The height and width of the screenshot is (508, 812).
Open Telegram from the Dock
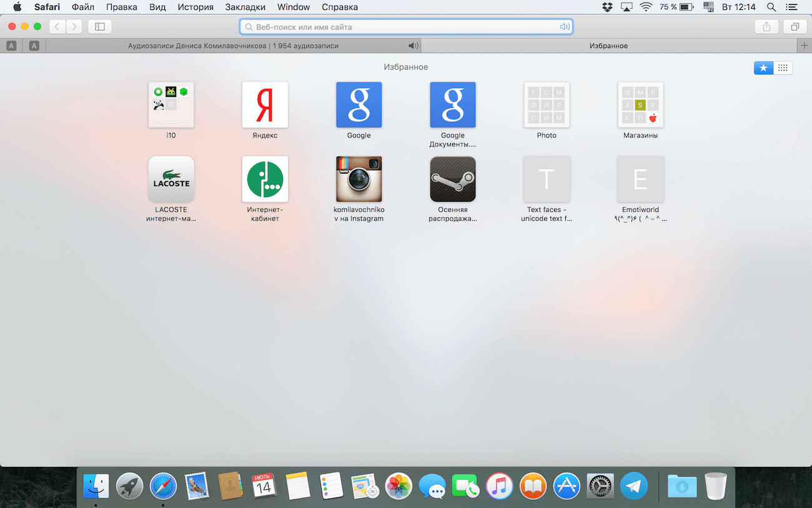(x=634, y=486)
